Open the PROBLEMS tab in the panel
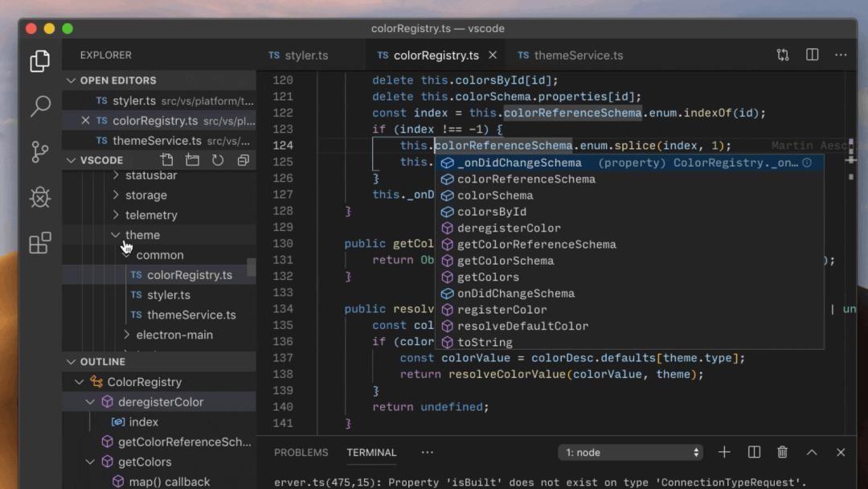The height and width of the screenshot is (489, 868). click(301, 452)
